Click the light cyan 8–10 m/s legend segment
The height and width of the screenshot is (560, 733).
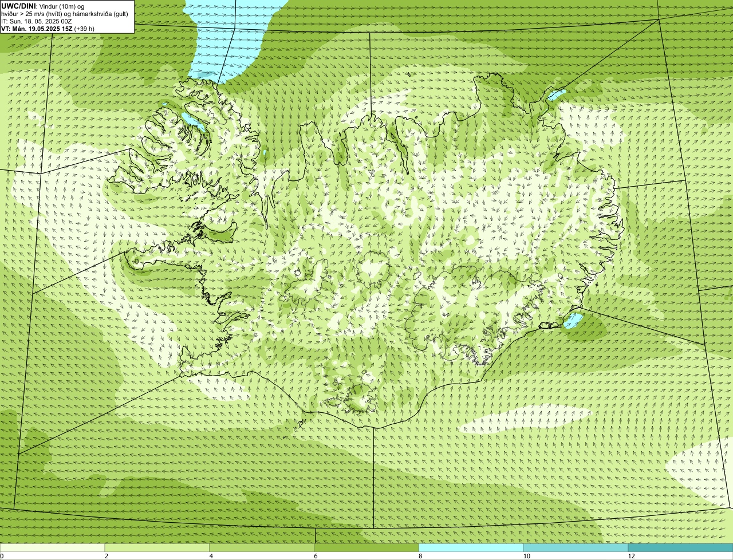tap(471, 547)
